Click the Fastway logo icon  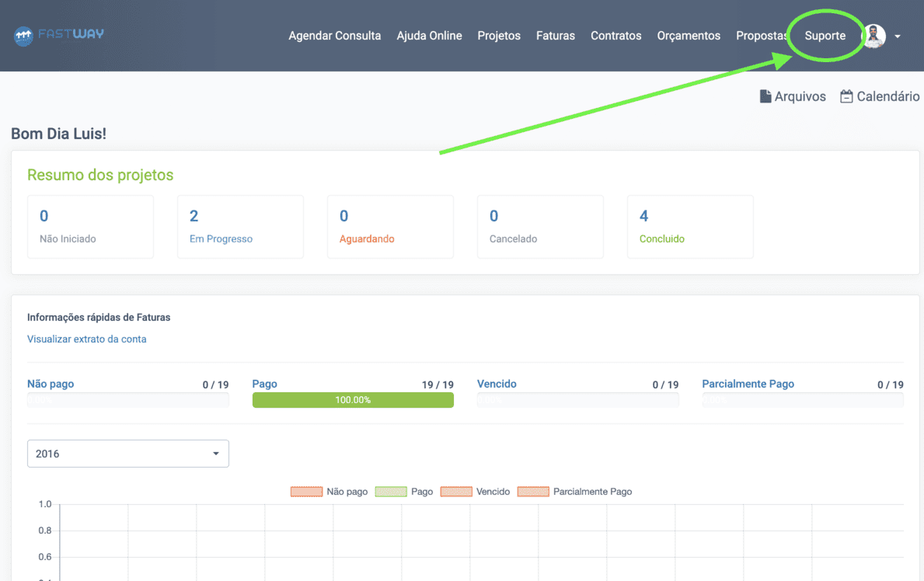[23, 35]
